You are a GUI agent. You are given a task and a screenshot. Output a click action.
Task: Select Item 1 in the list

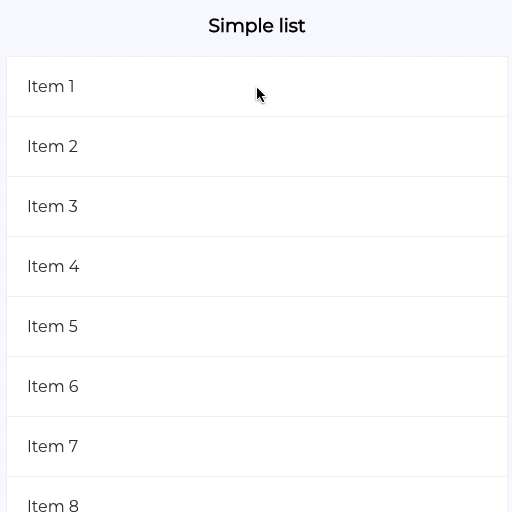(x=257, y=87)
